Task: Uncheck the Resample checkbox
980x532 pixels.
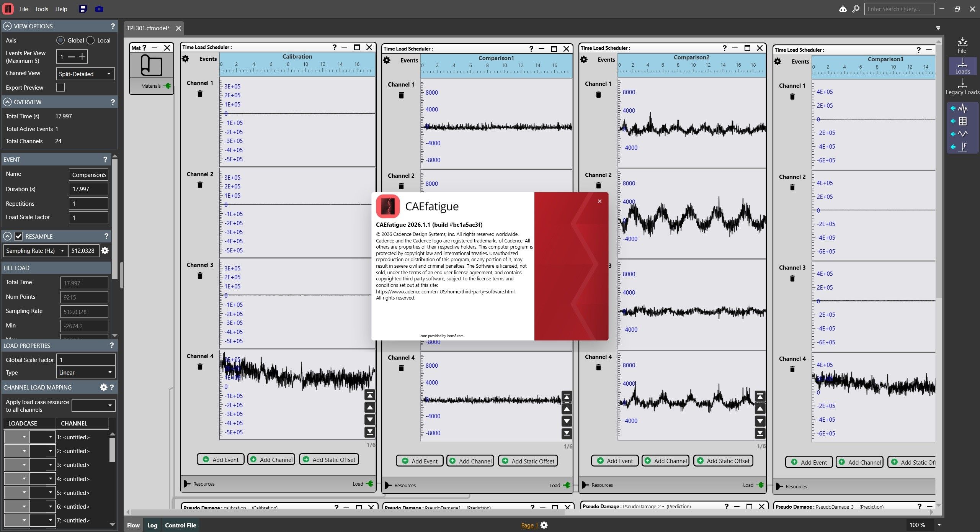Action: 18,236
